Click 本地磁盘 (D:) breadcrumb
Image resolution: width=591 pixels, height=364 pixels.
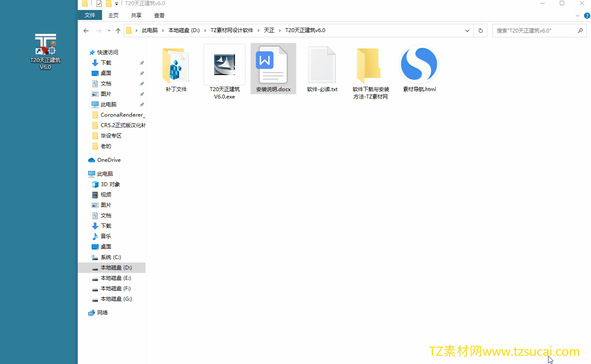[x=184, y=31]
